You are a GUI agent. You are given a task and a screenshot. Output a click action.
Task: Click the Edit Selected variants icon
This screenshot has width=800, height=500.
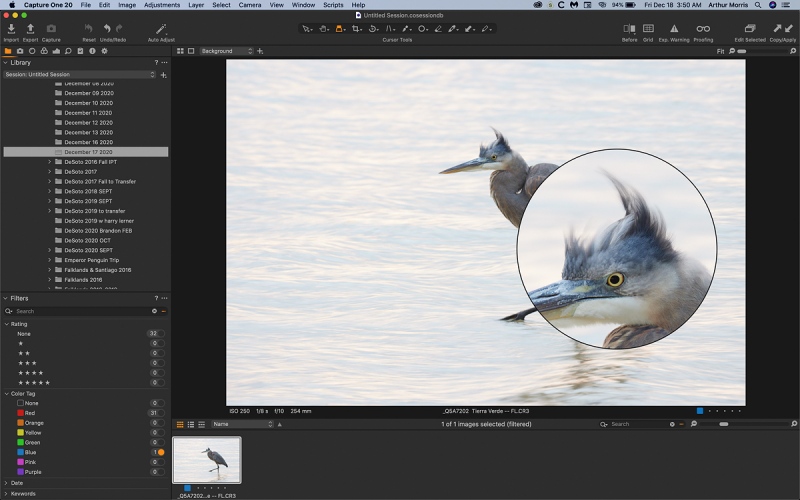(x=749, y=29)
